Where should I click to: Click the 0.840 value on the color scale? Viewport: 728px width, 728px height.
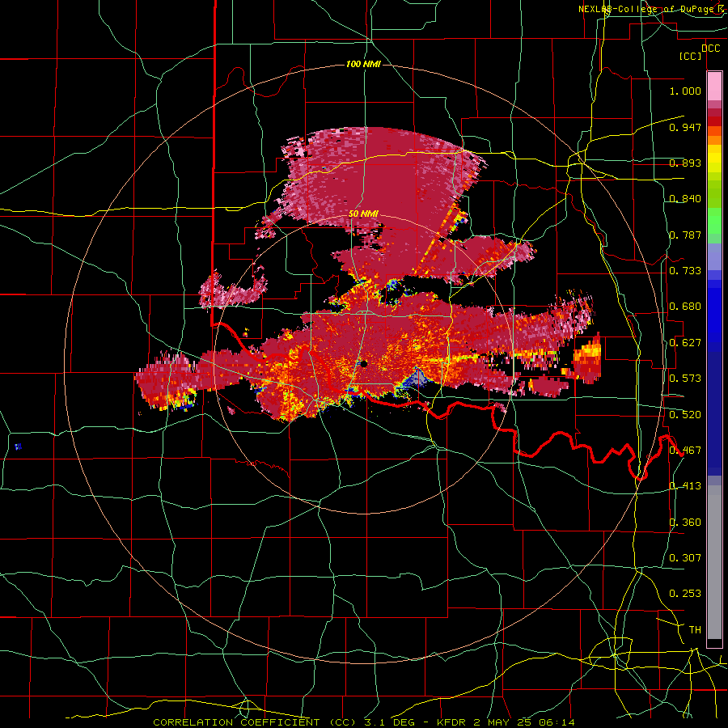point(685,199)
